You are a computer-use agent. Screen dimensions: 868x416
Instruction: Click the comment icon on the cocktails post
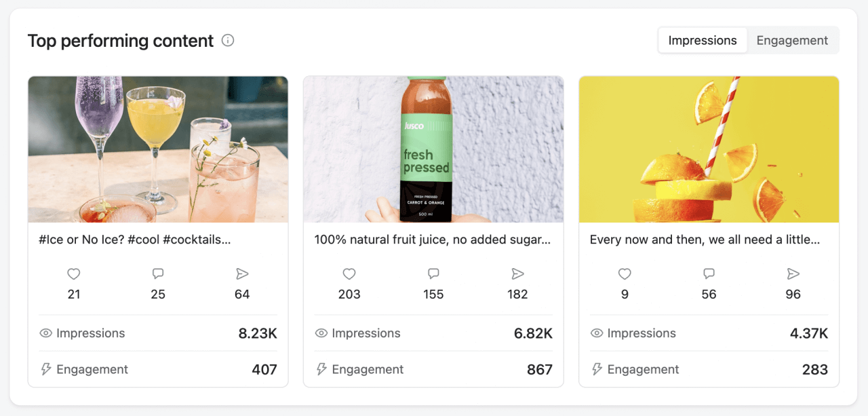(x=158, y=273)
